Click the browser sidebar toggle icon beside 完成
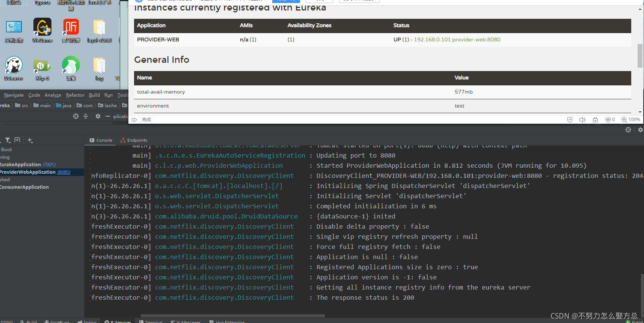This screenshot has height=323, width=644. pos(134,120)
